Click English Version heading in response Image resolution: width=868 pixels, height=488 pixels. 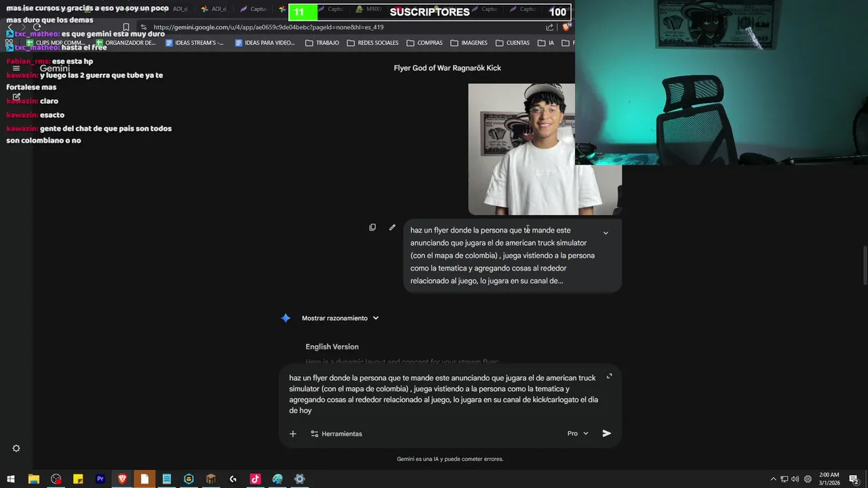click(x=332, y=347)
